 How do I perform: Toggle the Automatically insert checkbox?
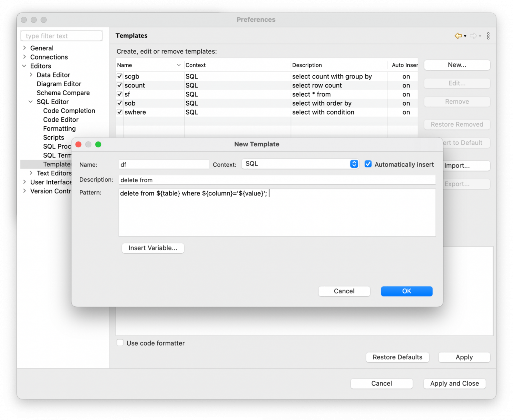368,164
